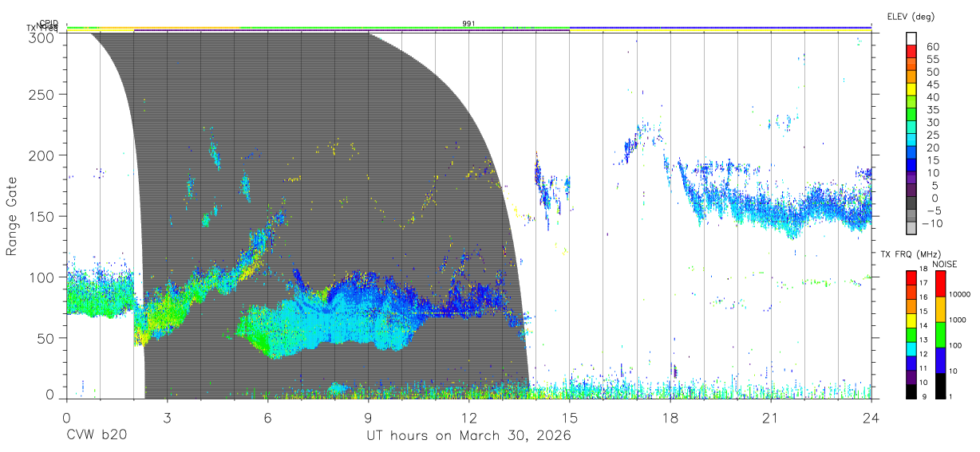This screenshot has width=980, height=452.
Task: Click the '21' hour tick label
Action: (x=770, y=418)
